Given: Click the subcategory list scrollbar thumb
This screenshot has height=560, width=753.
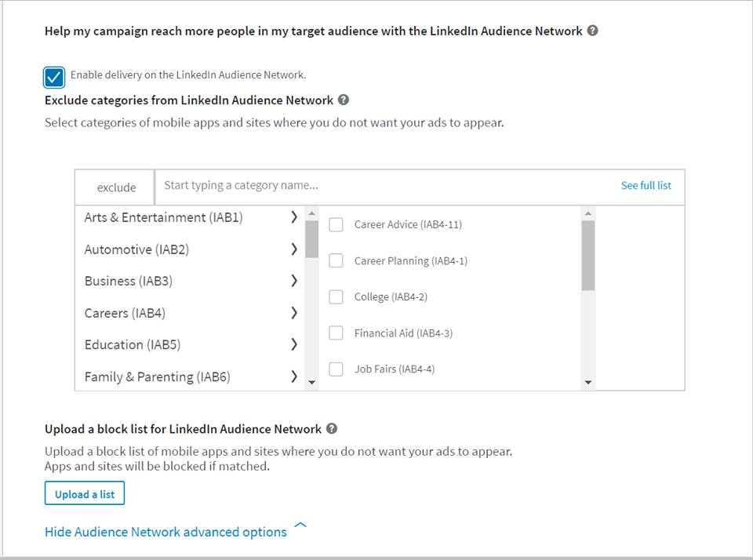Looking at the screenshot, I should [x=588, y=255].
